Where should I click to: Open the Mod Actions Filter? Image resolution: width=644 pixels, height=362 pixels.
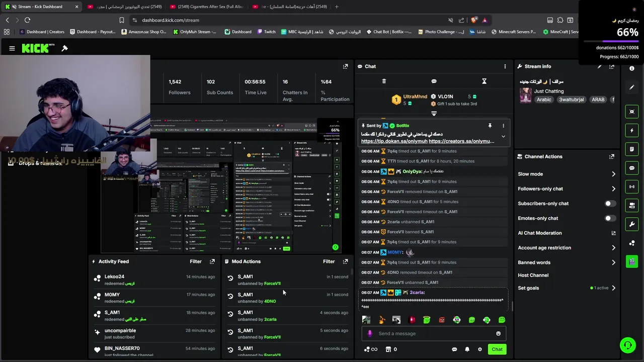(x=329, y=261)
